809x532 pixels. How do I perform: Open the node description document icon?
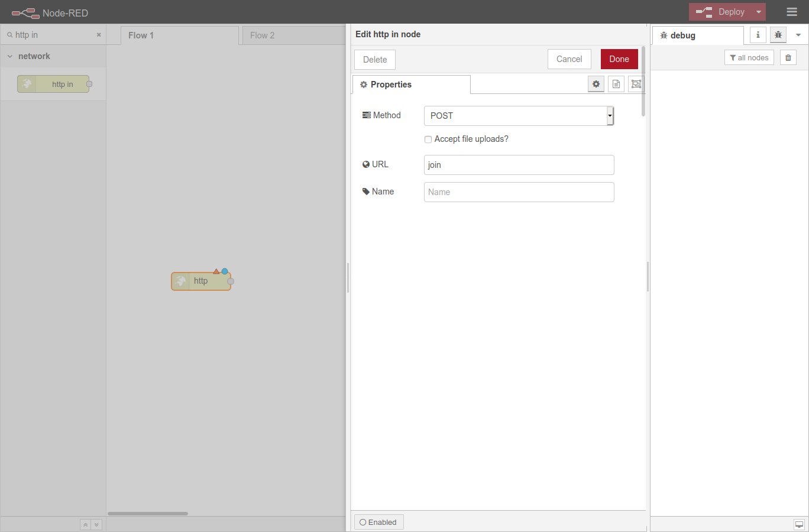pyautogui.click(x=616, y=83)
